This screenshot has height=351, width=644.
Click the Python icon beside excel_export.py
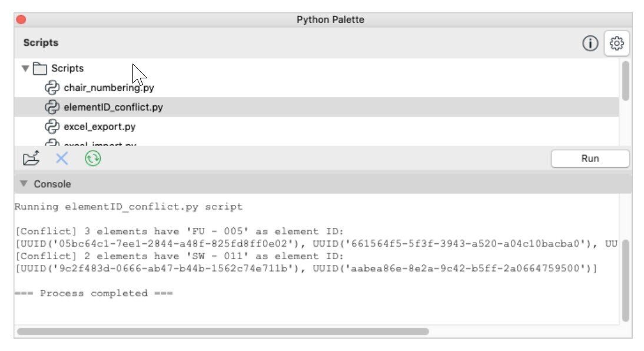pos(53,127)
